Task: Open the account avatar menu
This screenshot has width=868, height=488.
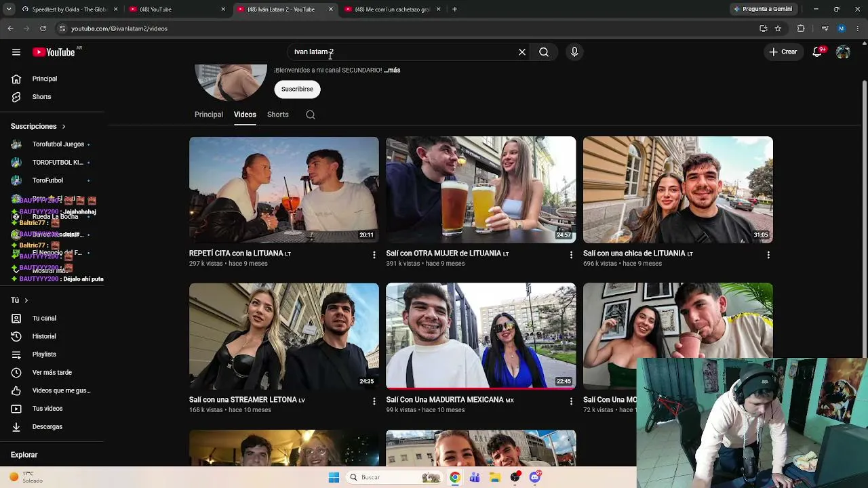Action: coord(843,52)
